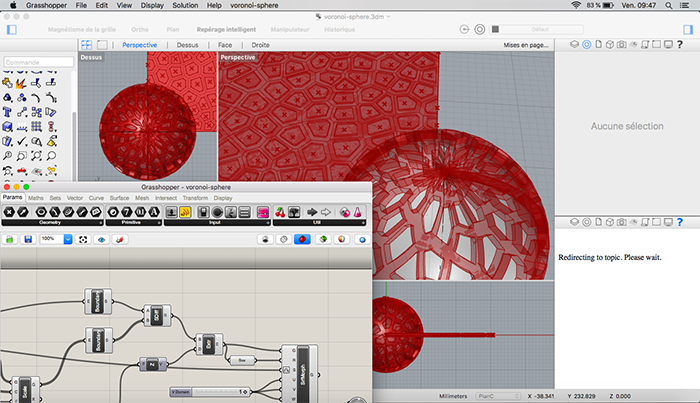Open the Grasshopper Surface tab
Image resolution: width=700 pixels, height=403 pixels.
click(119, 198)
